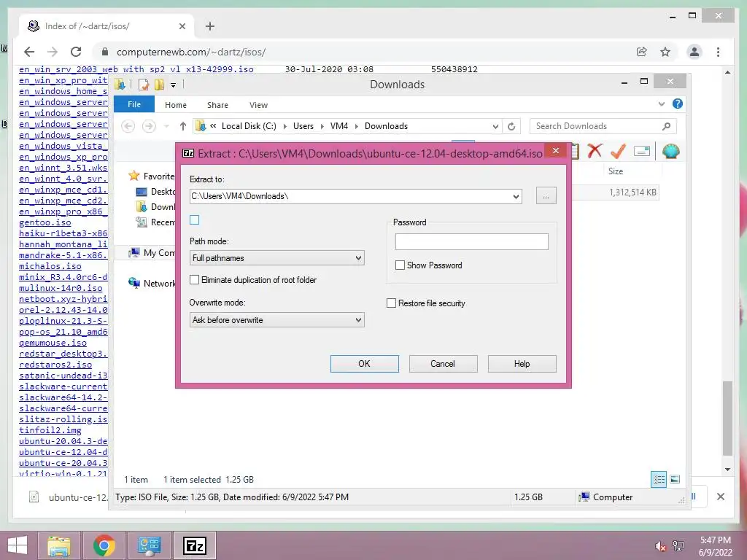747x560 pixels.
Task: Open the redstaros2.iso link
Action: [x=55, y=365]
